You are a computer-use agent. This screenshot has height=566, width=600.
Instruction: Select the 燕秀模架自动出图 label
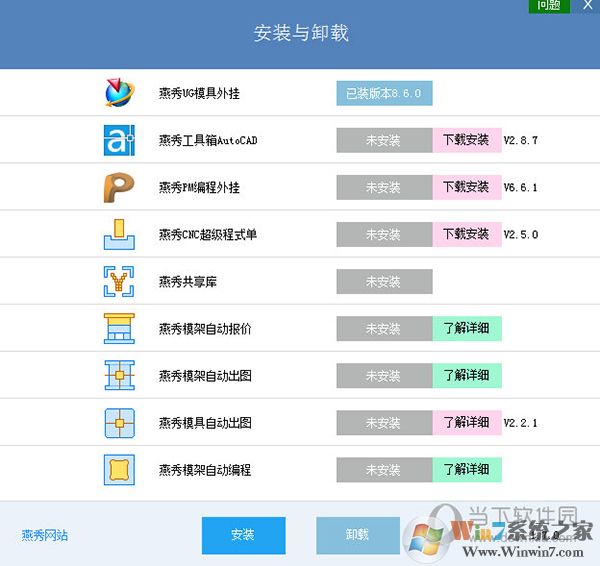tap(205, 376)
